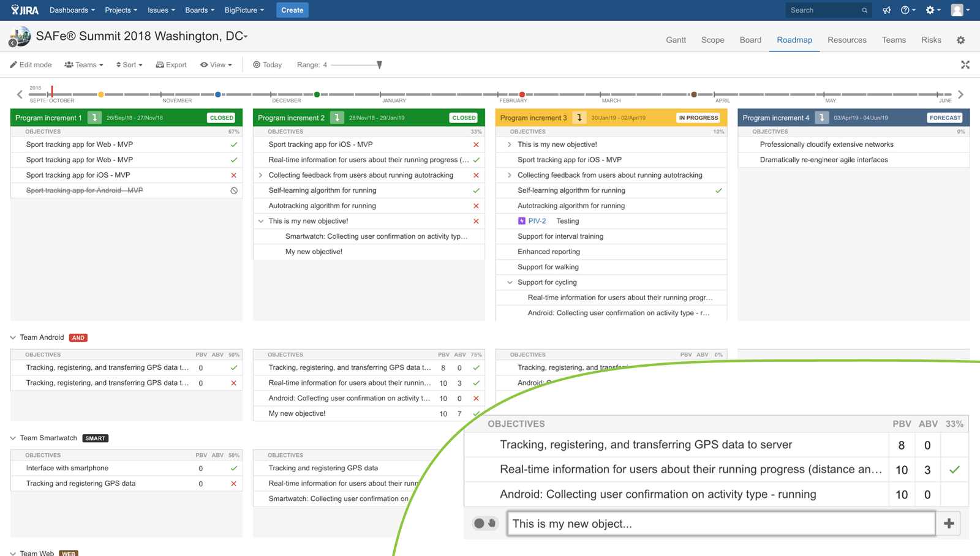The image size is (980, 556).
Task: Click the Create button
Action: pyautogui.click(x=292, y=10)
